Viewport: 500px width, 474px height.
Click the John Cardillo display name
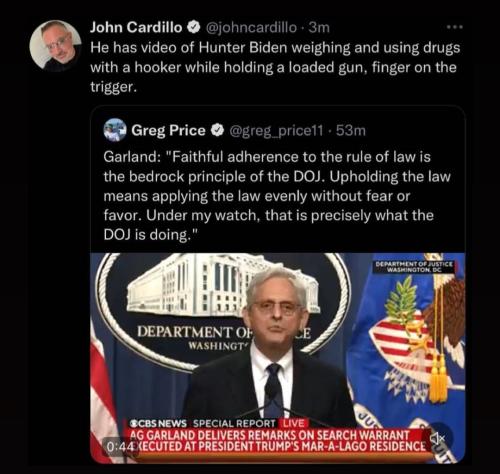pos(136,27)
